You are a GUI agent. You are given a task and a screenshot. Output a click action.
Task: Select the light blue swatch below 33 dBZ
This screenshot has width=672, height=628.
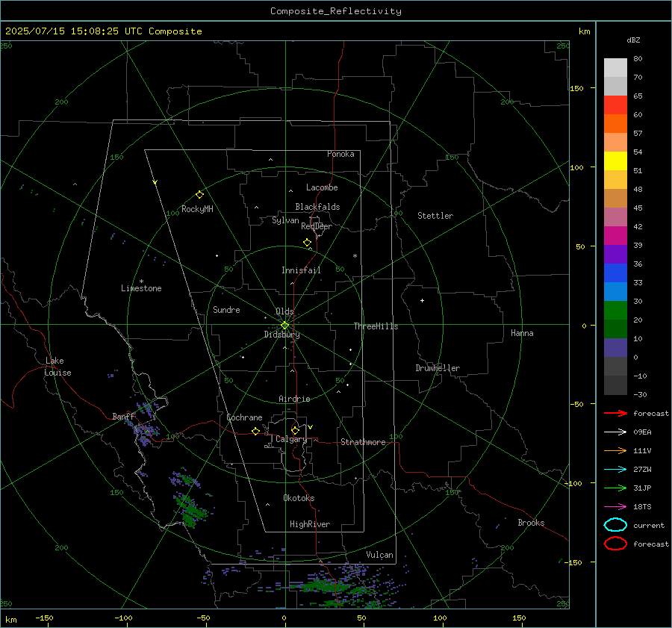[x=615, y=291]
